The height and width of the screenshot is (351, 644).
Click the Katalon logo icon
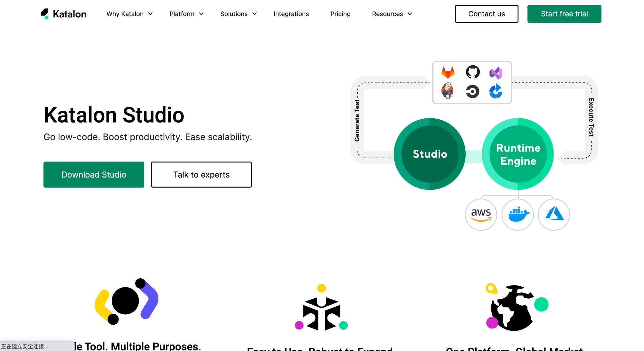point(45,14)
